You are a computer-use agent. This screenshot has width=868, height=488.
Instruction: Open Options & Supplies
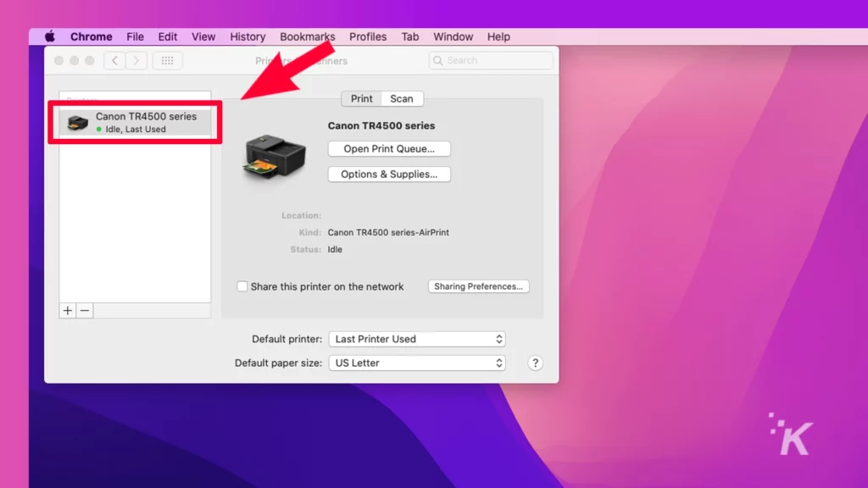[x=389, y=175]
